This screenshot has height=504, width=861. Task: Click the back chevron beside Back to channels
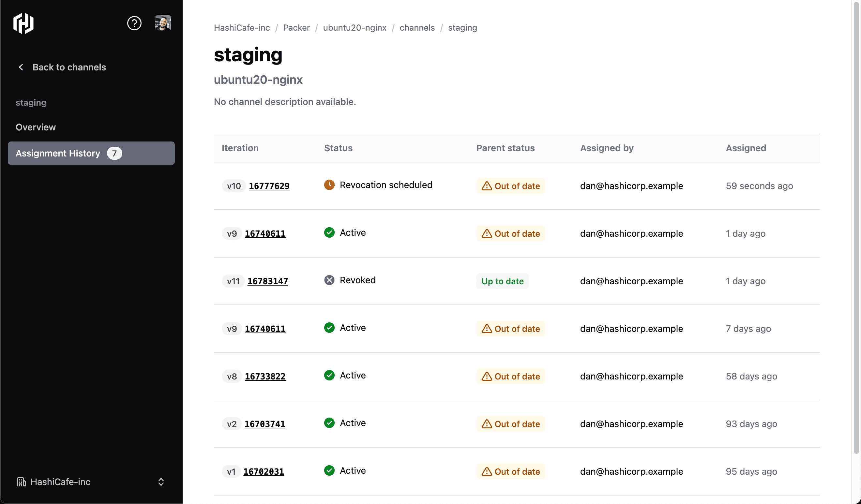(21, 67)
